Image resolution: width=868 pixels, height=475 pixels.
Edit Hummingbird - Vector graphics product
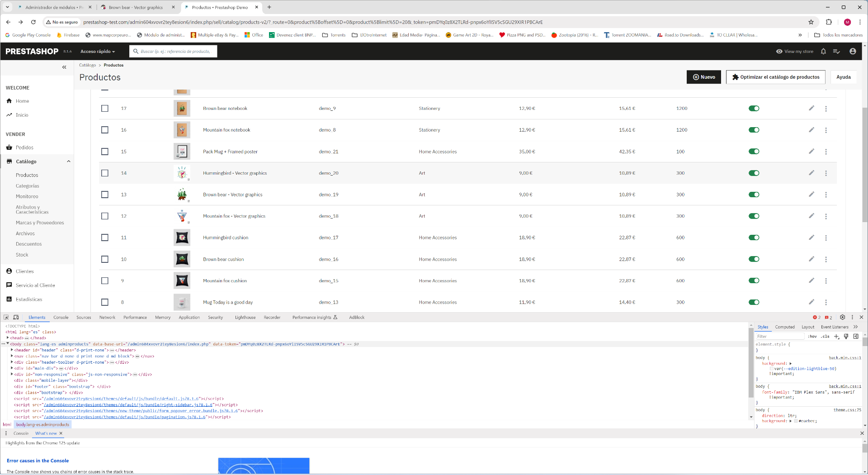pyautogui.click(x=811, y=173)
